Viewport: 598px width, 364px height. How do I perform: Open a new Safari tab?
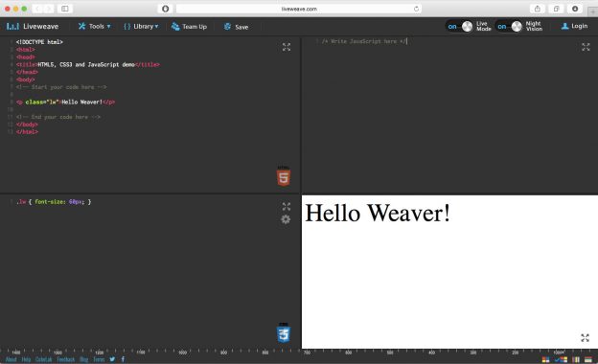click(x=592, y=11)
